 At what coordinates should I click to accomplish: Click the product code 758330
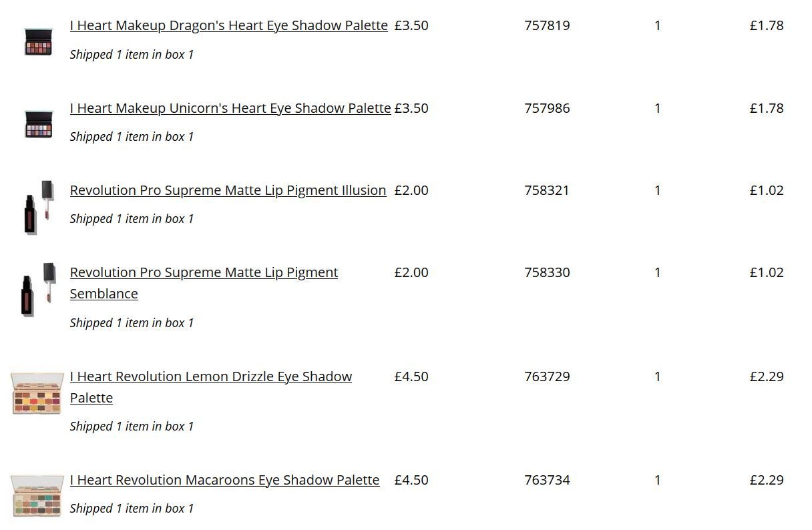(x=547, y=272)
